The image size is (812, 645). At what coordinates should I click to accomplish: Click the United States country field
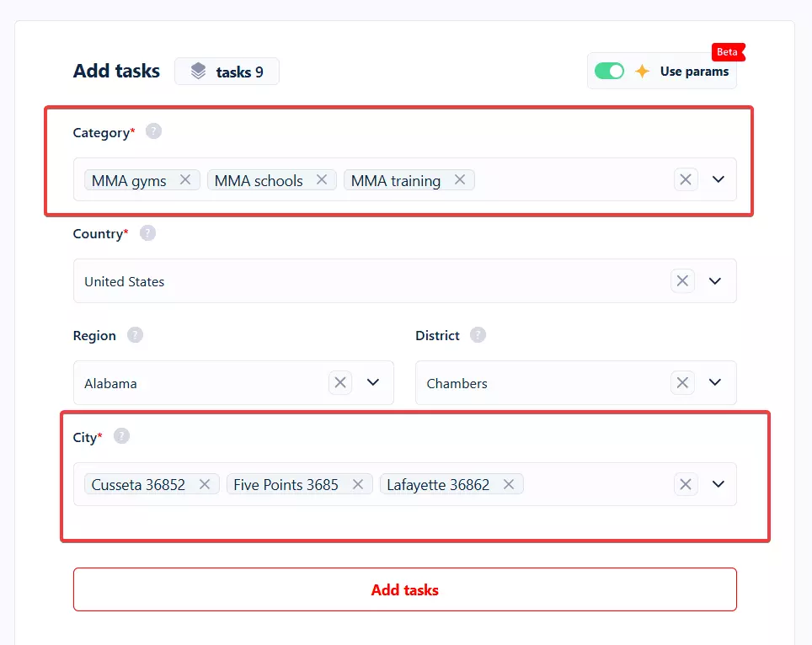pos(405,281)
